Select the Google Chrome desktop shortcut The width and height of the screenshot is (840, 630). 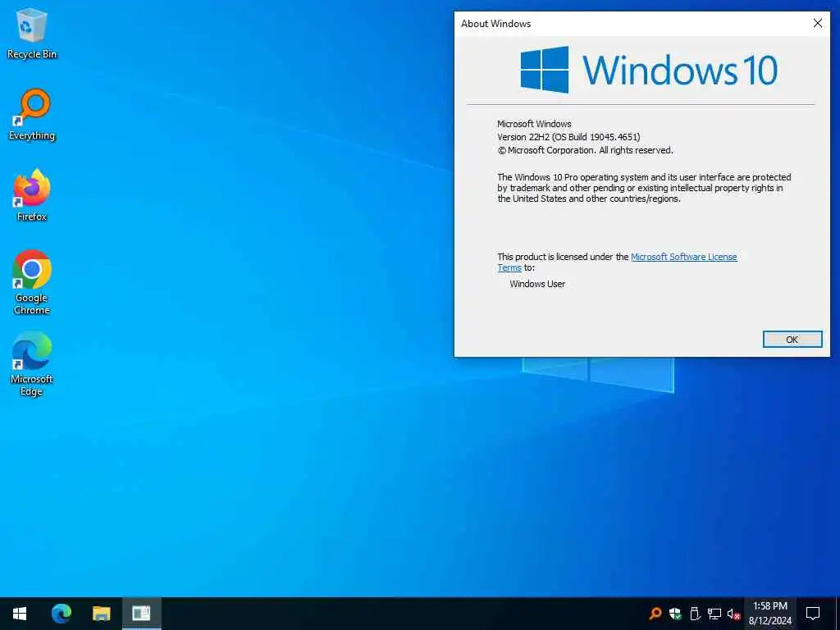pos(32,282)
